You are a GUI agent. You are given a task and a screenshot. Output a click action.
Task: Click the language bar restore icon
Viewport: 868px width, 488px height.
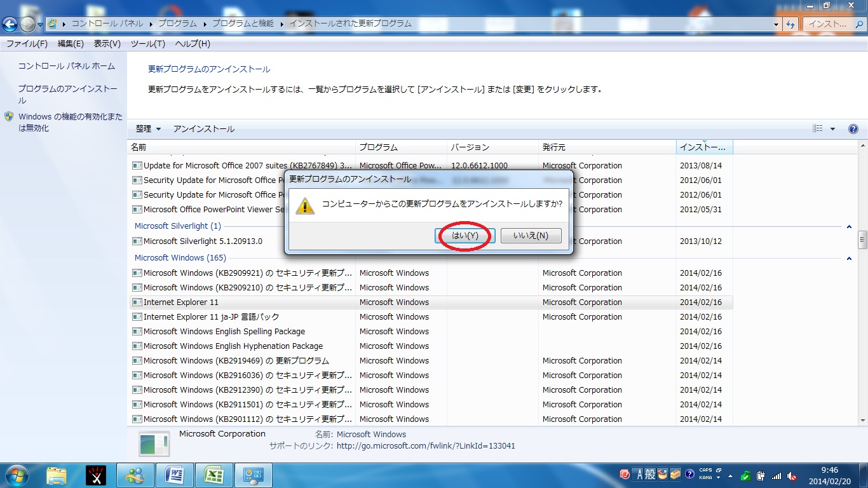coord(719,471)
